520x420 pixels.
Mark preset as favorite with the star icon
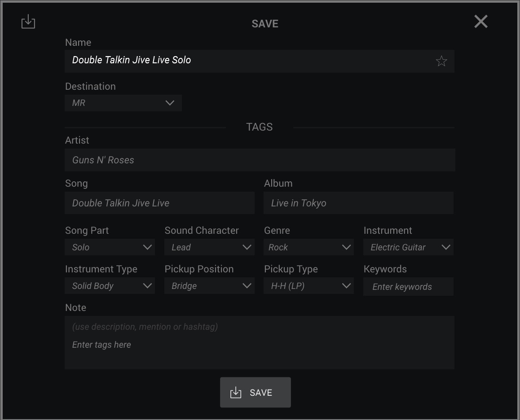pos(441,61)
